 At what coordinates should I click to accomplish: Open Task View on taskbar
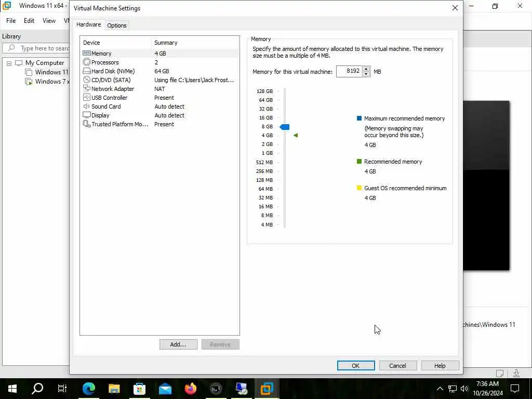(62, 389)
